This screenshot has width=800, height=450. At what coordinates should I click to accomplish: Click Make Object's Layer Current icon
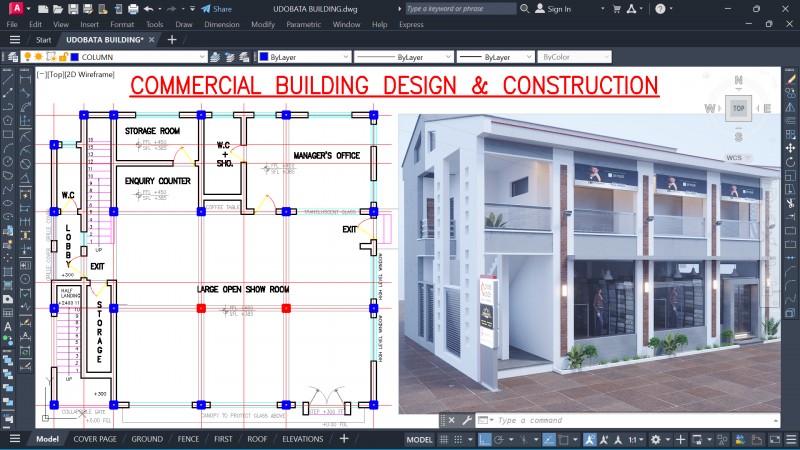(x=215, y=57)
